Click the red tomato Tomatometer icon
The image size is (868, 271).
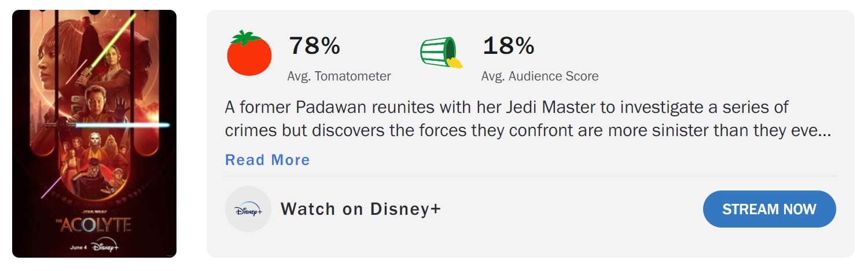click(249, 53)
